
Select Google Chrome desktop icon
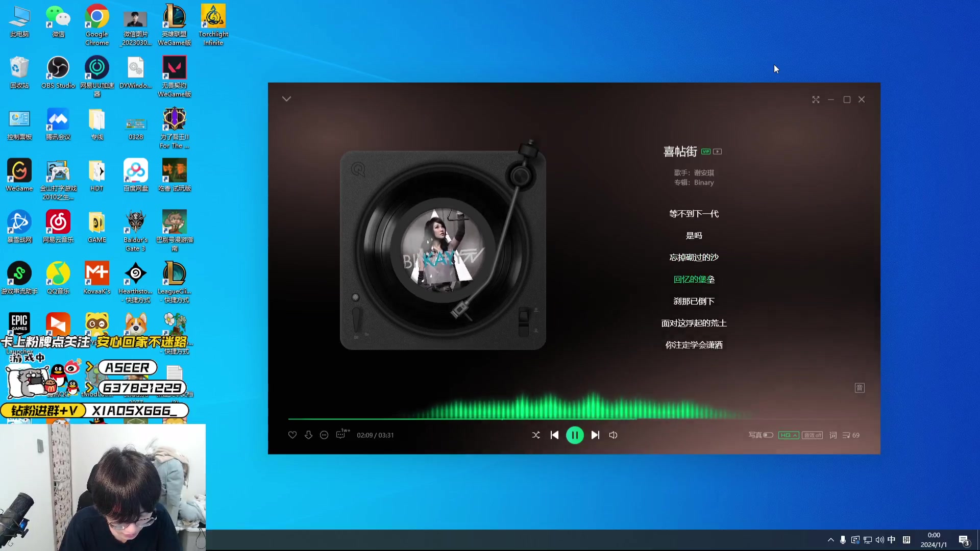(x=97, y=24)
